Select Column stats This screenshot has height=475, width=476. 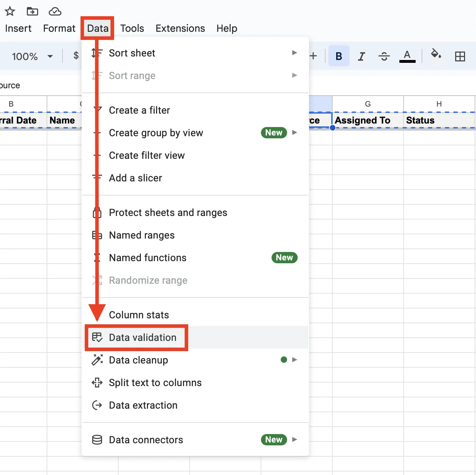coord(195,315)
